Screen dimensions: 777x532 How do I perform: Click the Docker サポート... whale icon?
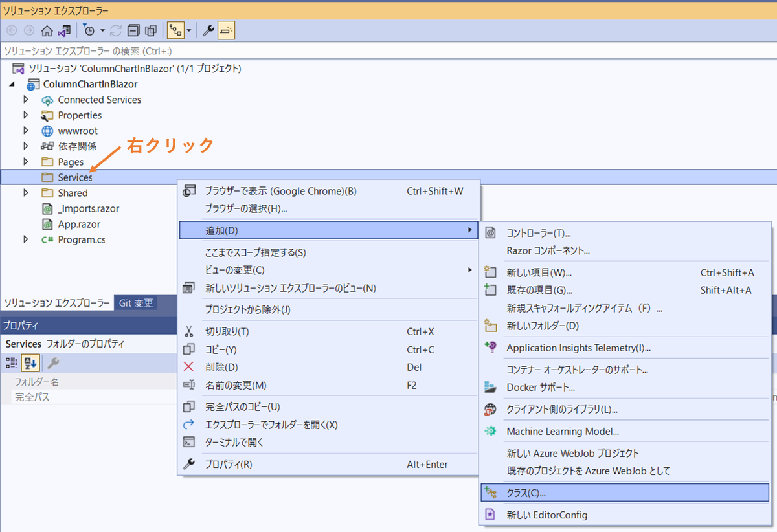(491, 387)
